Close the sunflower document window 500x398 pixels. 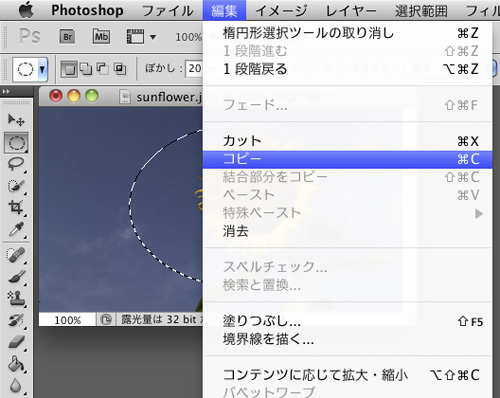tap(56, 96)
